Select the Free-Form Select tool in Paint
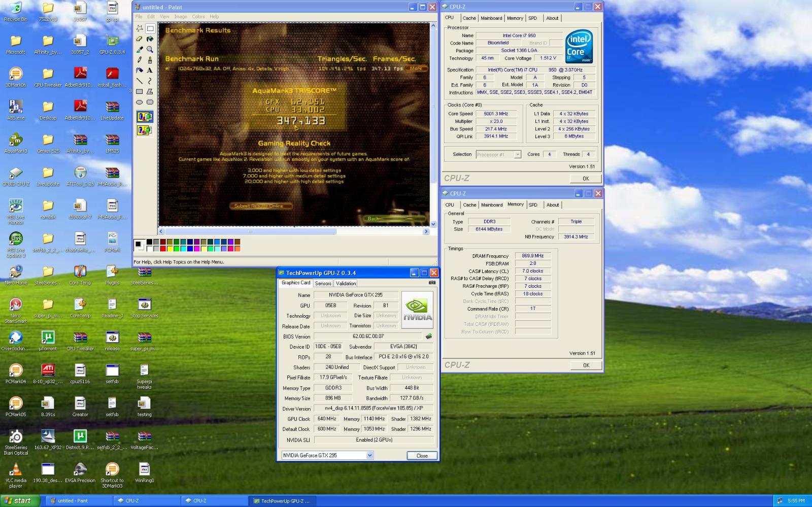 pyautogui.click(x=140, y=28)
